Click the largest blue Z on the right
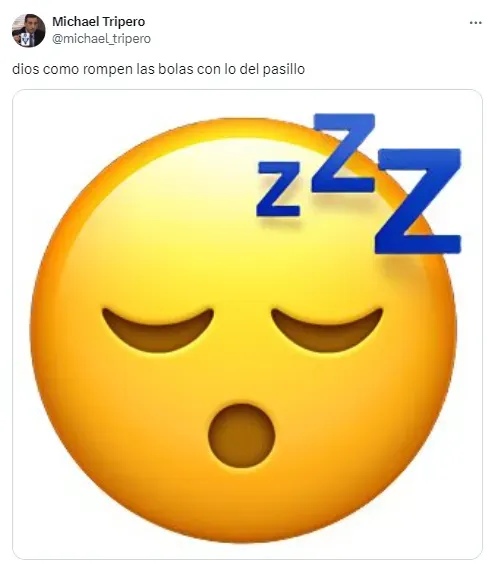Image resolution: width=487 pixels, height=569 pixels. [418, 200]
